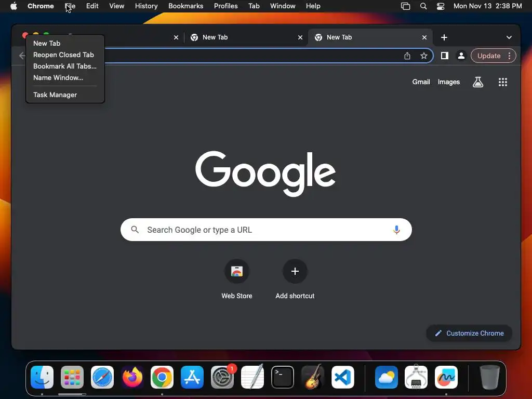Viewport: 532px width, 399px height.
Task: Expand the tab search chevron
Action: tap(509, 37)
